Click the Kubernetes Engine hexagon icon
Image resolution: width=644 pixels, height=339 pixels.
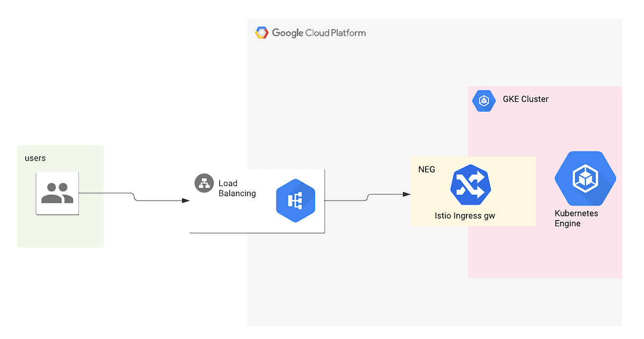click(x=584, y=179)
